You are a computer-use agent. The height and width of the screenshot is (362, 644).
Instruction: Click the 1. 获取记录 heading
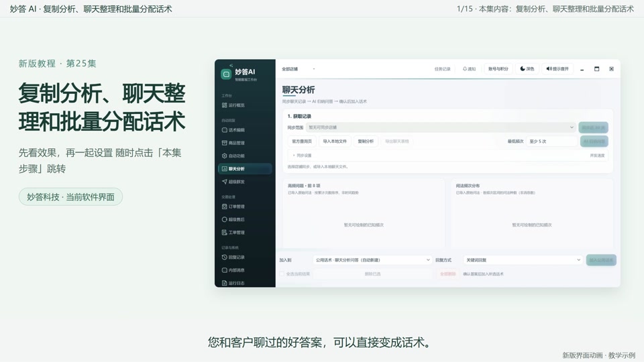pos(299,116)
